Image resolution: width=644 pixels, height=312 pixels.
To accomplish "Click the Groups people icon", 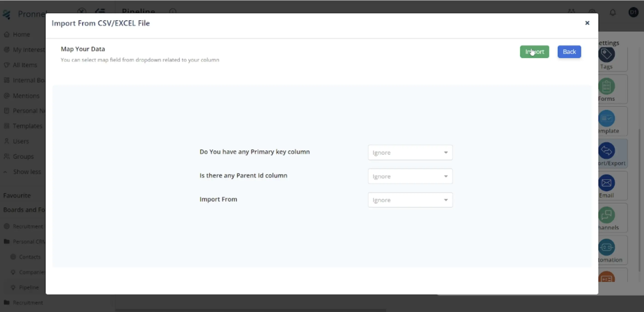I will coord(7,156).
